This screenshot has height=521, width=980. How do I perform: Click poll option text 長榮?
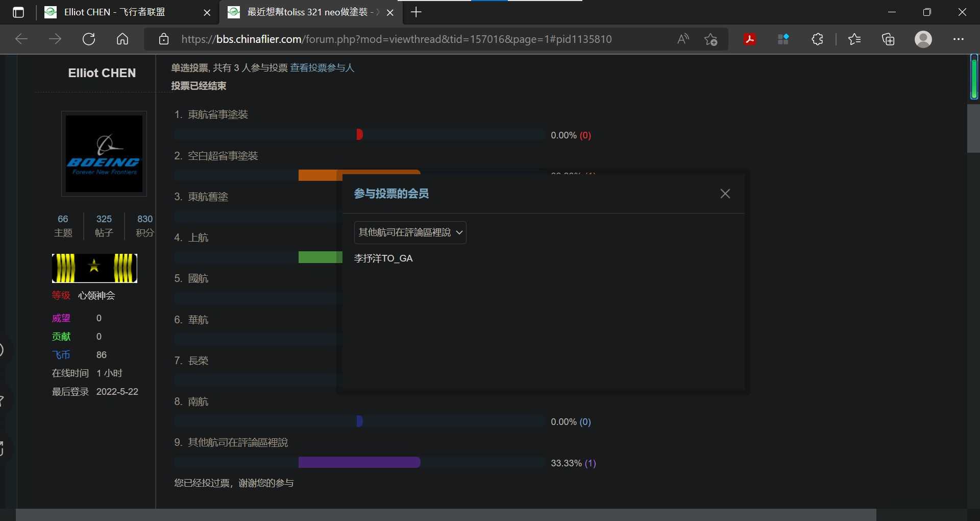[x=198, y=361]
